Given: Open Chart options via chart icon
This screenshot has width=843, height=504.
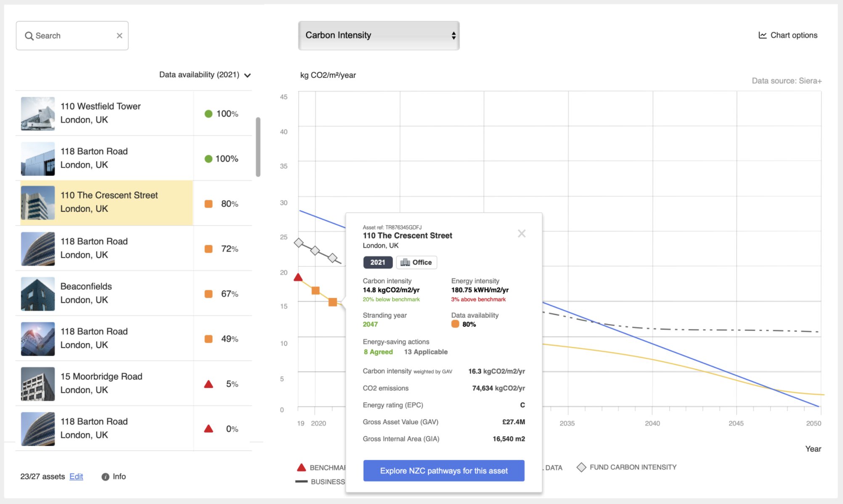Looking at the screenshot, I should (762, 35).
